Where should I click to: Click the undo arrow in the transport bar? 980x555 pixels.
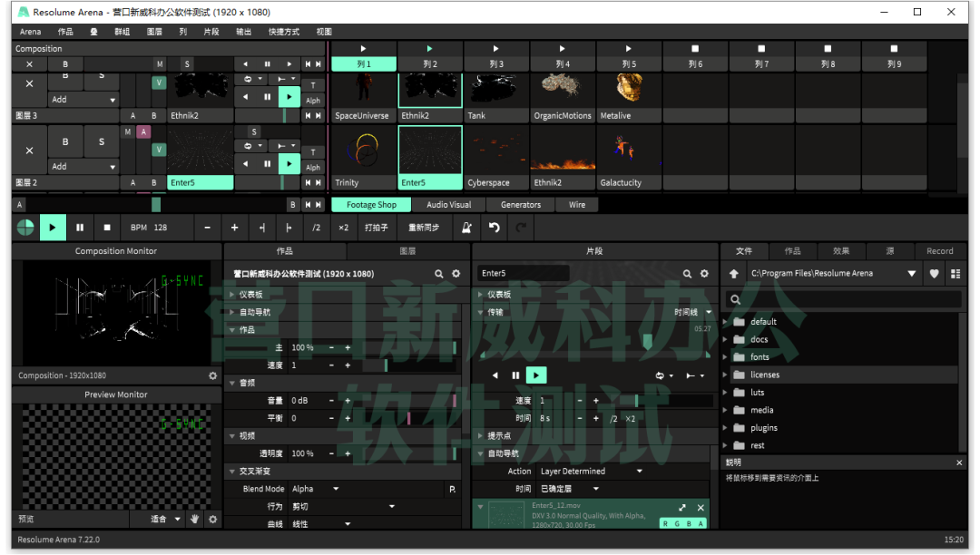(x=494, y=228)
